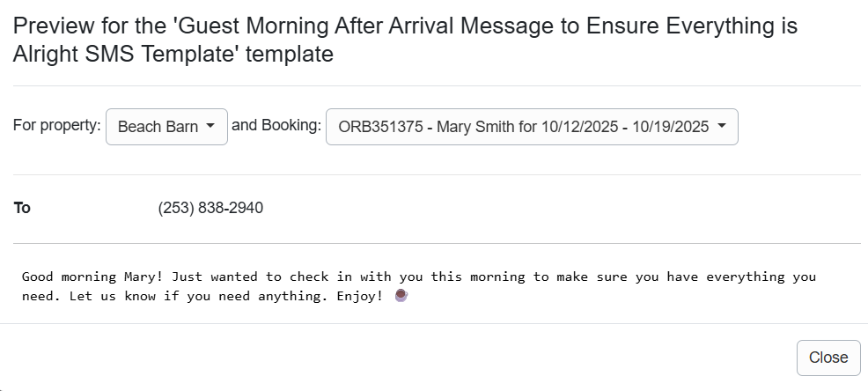Click the recipient phone number (253) 838-2940

point(210,208)
